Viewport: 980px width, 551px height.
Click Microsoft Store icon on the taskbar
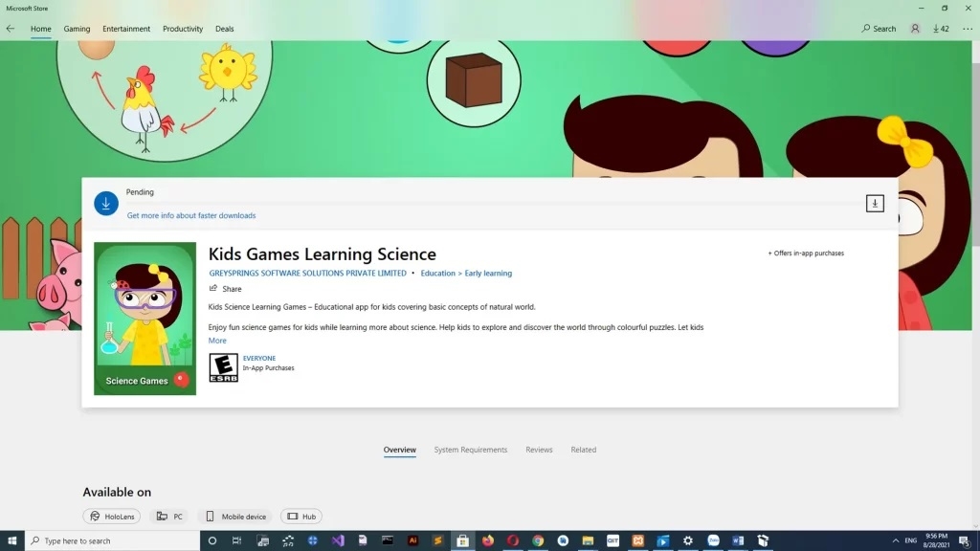click(462, 540)
